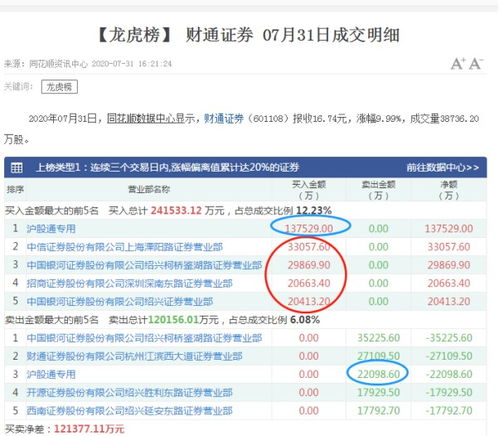Select net amount 137529.00 cell
The image size is (499, 436).
point(449,229)
